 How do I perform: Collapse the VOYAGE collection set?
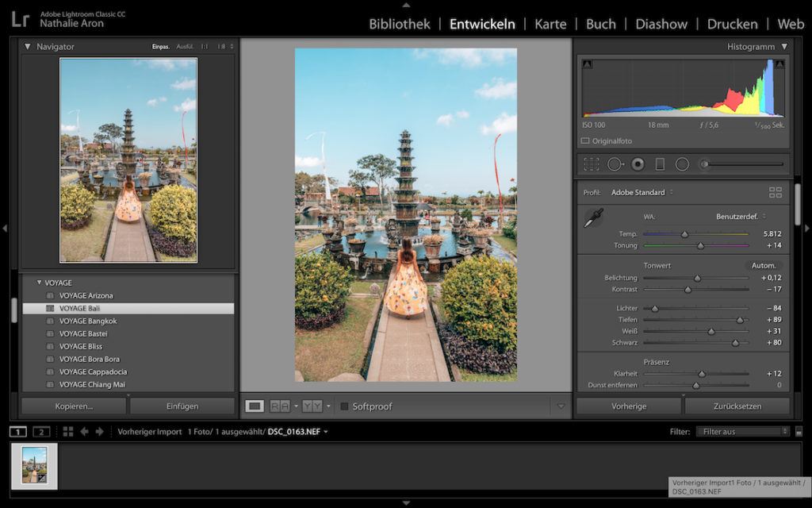click(39, 283)
